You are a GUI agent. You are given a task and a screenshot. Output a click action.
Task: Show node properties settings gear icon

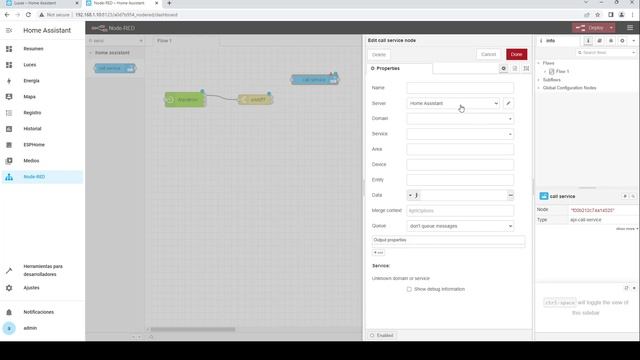coord(503,69)
